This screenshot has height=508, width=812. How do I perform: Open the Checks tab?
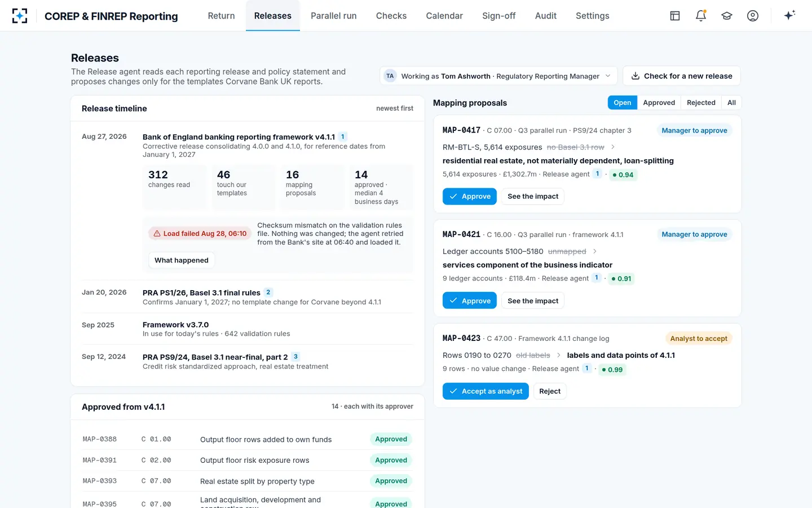[391, 16]
